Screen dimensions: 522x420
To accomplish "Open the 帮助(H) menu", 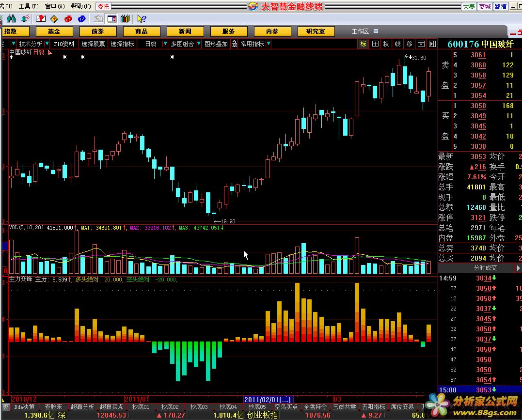I will click(81, 6).
